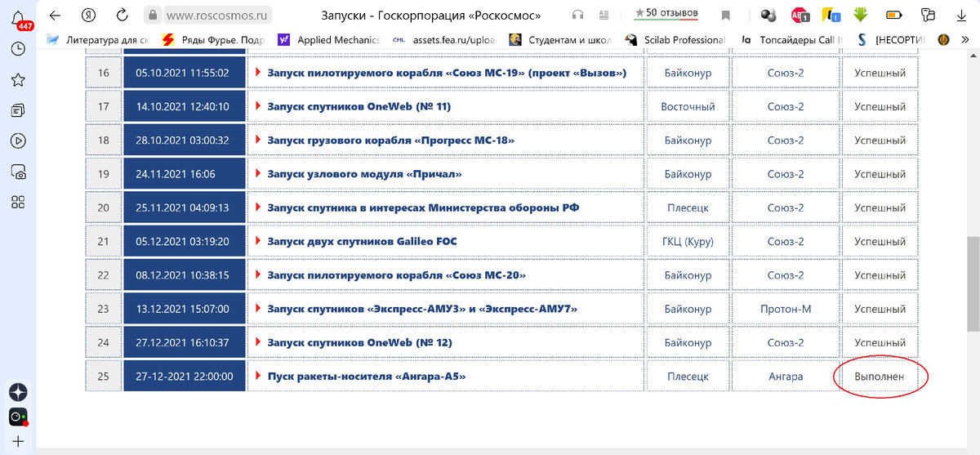Viewport: 980px width, 455px height.
Task: Select 'Выполнен' status cell
Action: point(880,377)
